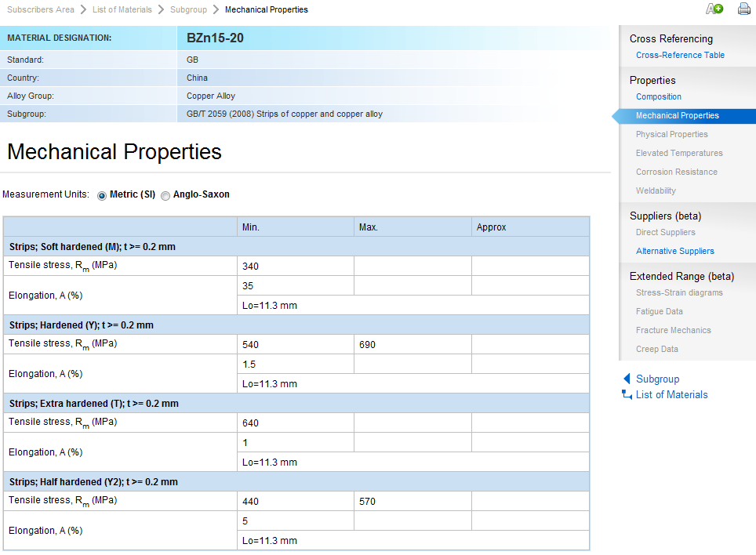Screen dimensions: 756x555
Task: Open Physical Properties in the sidebar
Action: pyautogui.click(x=671, y=134)
